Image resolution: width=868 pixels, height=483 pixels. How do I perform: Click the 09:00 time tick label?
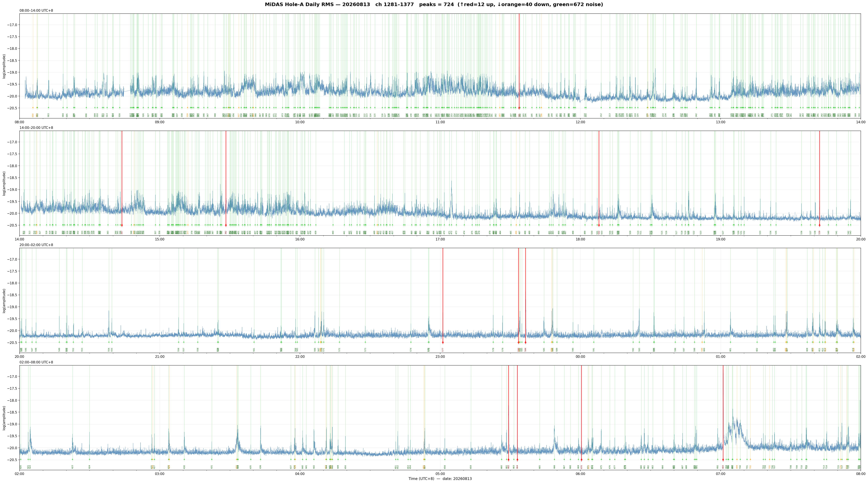click(x=160, y=122)
